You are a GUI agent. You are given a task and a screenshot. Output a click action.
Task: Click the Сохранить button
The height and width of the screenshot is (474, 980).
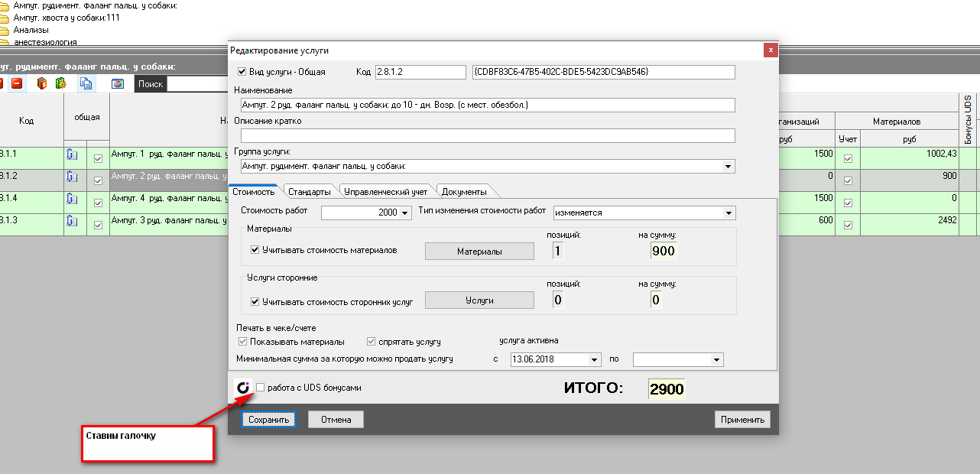point(268,420)
